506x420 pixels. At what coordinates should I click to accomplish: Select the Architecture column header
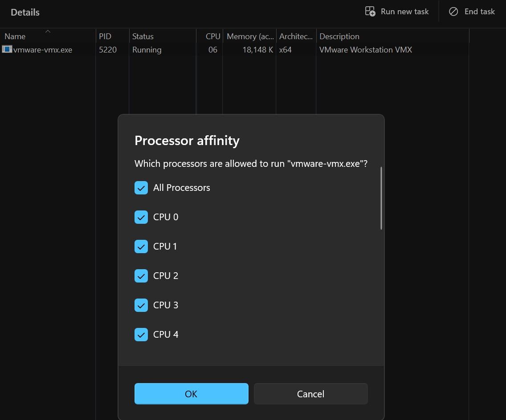point(296,36)
